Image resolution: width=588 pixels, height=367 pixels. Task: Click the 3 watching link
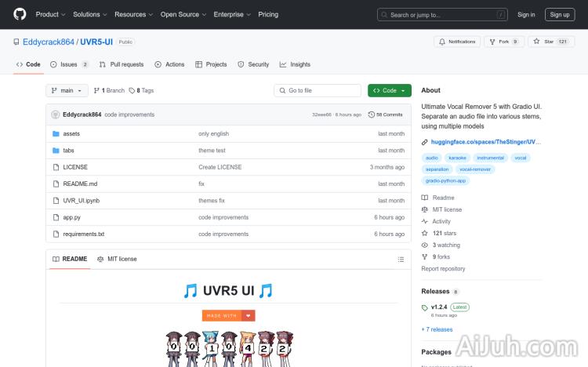tap(441, 245)
